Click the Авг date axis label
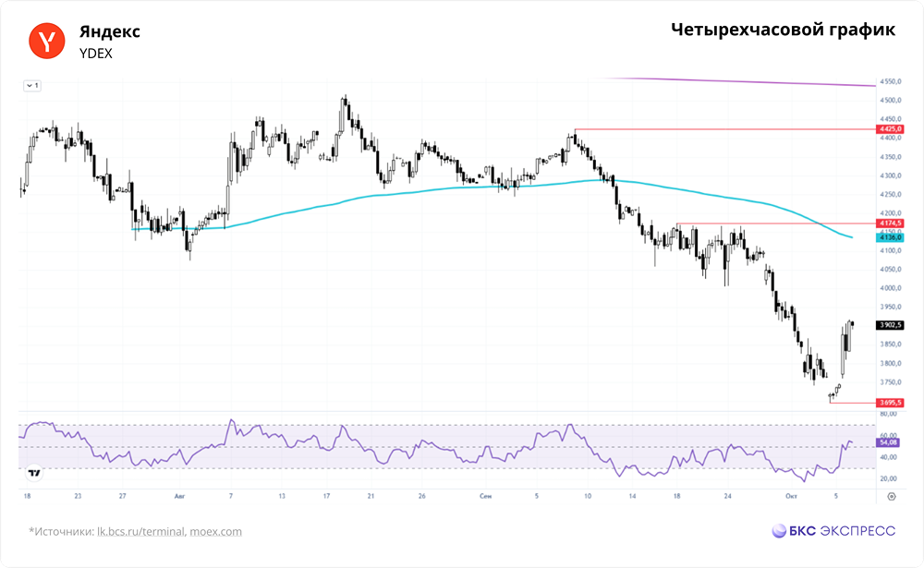The height and width of the screenshot is (568, 924). click(180, 496)
